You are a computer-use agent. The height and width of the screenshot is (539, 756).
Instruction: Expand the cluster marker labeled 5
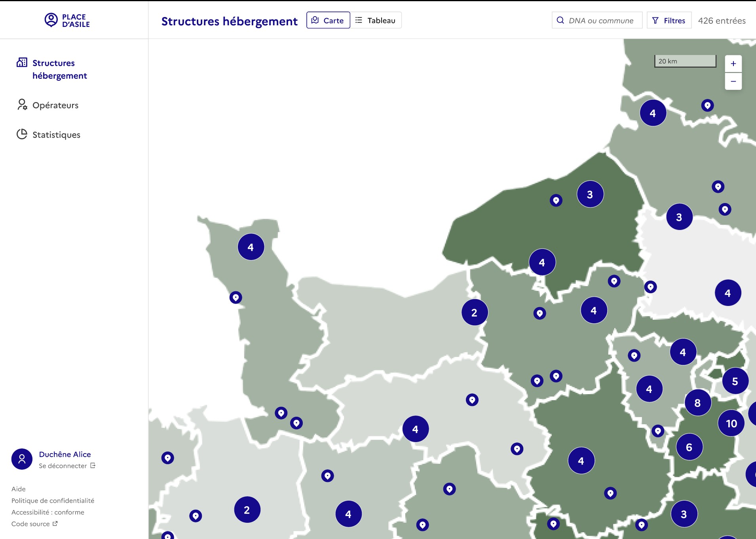pos(735,381)
